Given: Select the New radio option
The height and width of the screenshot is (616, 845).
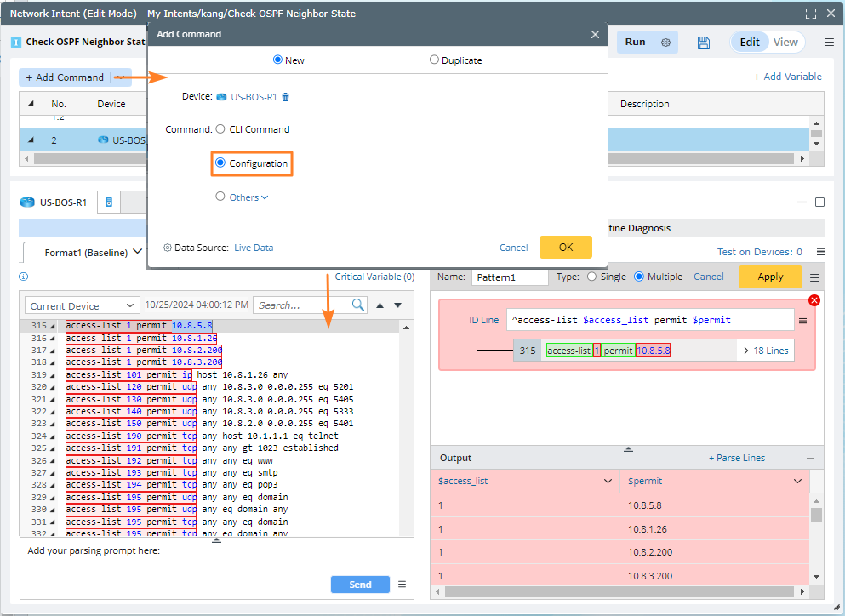Looking at the screenshot, I should click(x=277, y=60).
